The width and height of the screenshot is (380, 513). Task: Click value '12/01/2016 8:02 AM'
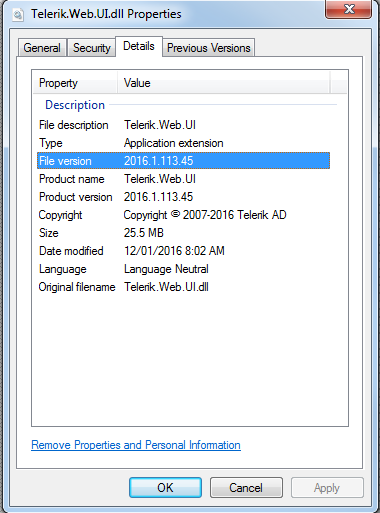coord(174,251)
